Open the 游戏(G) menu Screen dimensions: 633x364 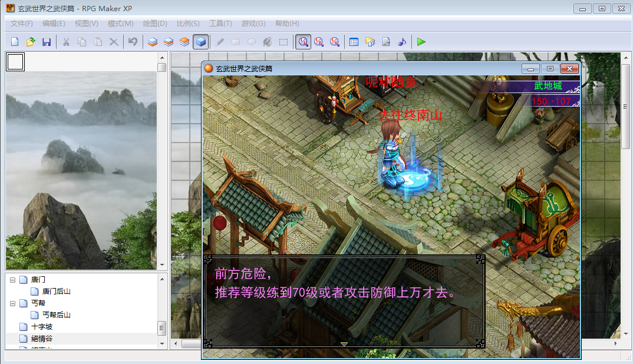253,24
